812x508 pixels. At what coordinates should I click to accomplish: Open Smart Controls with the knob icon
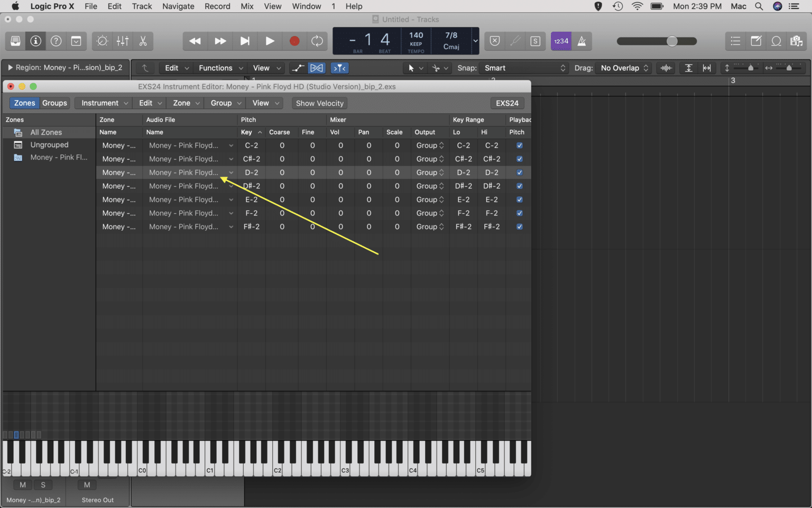click(x=101, y=41)
